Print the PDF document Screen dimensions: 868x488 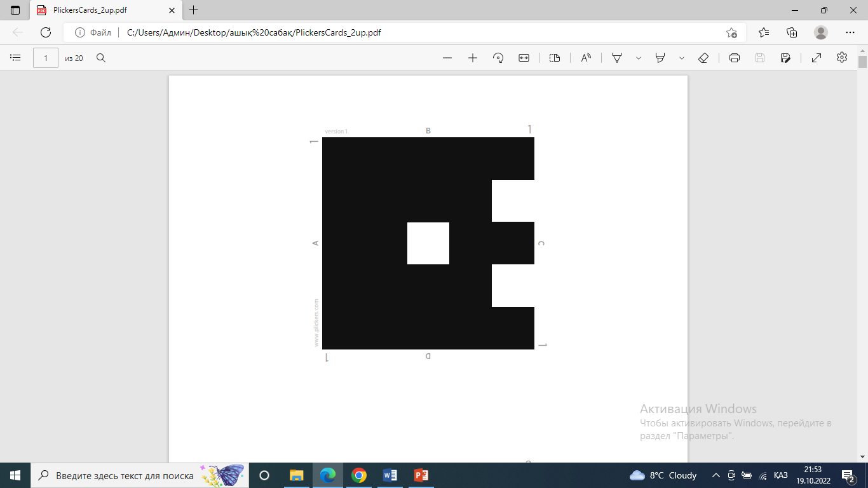click(735, 58)
